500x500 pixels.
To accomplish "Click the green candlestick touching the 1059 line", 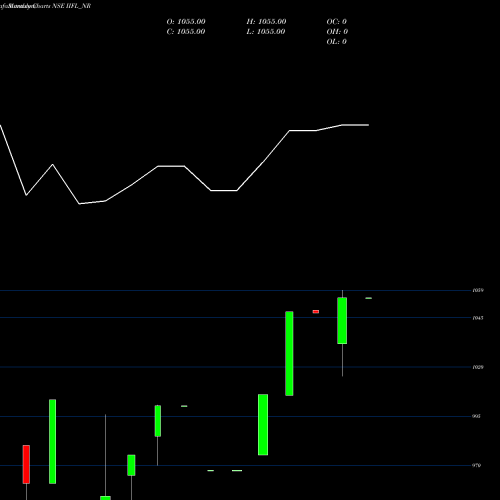I will [342, 320].
